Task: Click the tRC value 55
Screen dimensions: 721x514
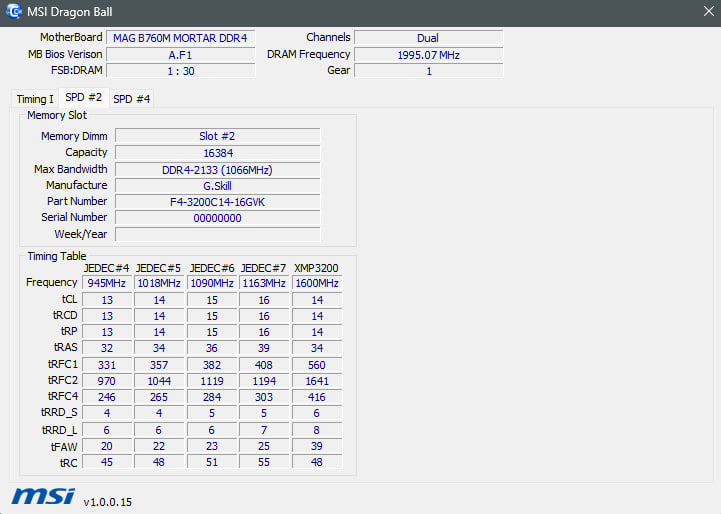Action: 264,462
